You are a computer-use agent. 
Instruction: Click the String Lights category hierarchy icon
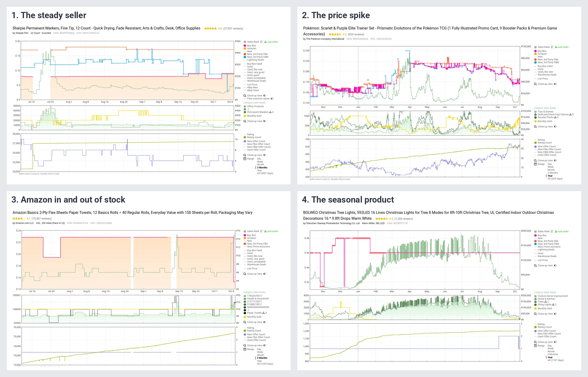(x=553, y=305)
